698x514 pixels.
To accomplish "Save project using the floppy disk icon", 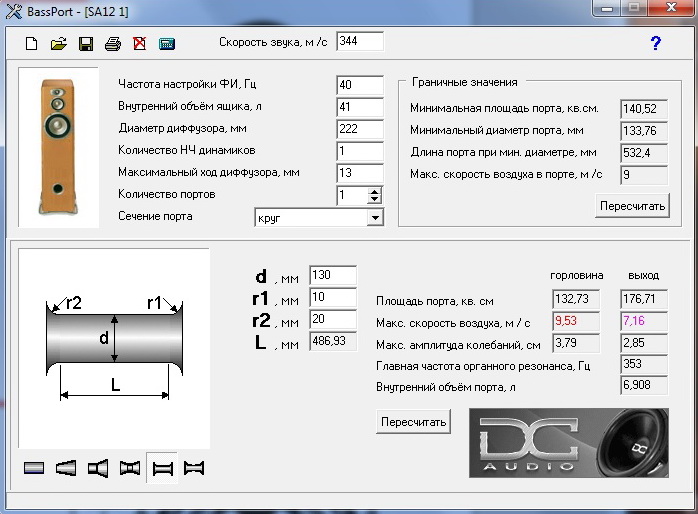I will [x=86, y=44].
